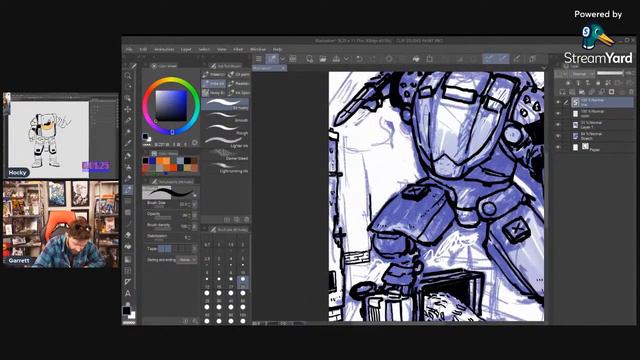The height and width of the screenshot is (360, 640).
Task: Hide the second layer via eye icon
Action: tap(558, 113)
